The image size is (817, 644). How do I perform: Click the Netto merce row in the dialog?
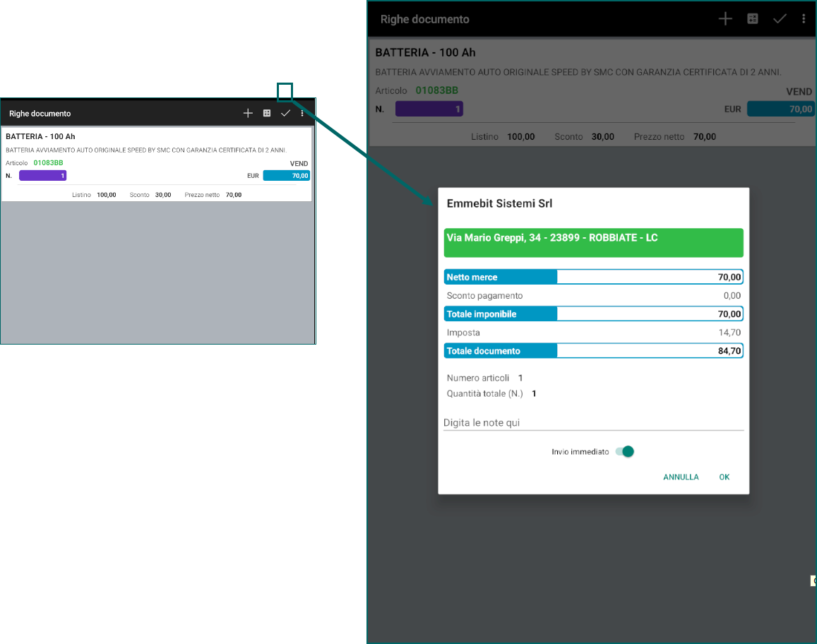pos(593,277)
